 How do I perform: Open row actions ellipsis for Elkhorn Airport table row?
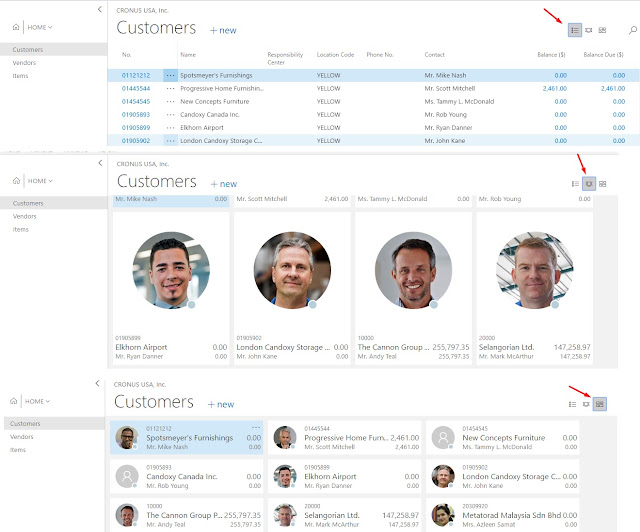point(170,128)
